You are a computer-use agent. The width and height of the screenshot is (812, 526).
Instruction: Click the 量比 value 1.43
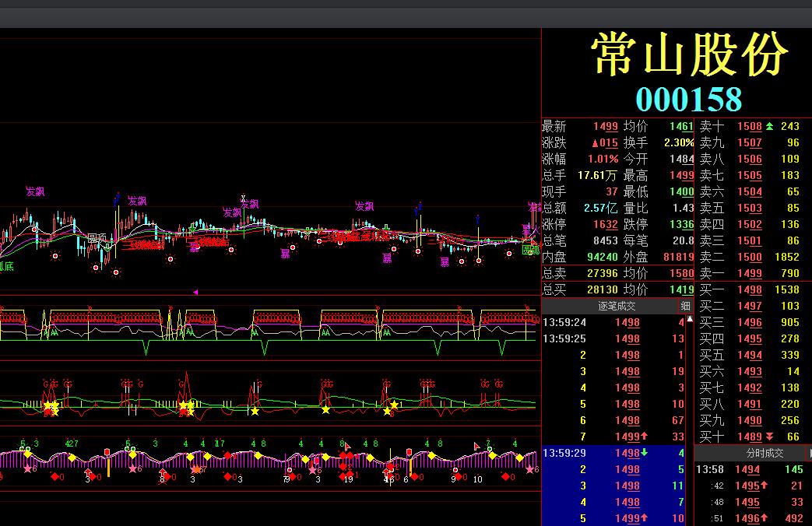click(683, 208)
